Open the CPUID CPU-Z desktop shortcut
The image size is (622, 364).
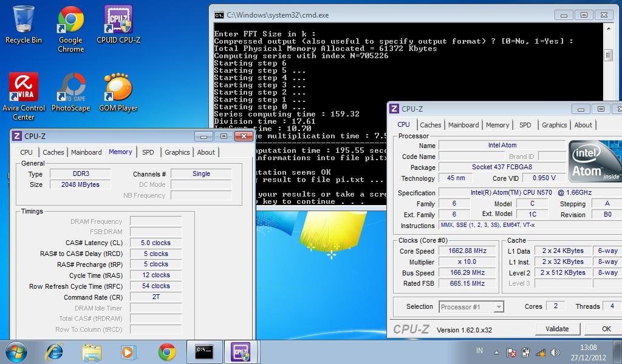tap(118, 24)
